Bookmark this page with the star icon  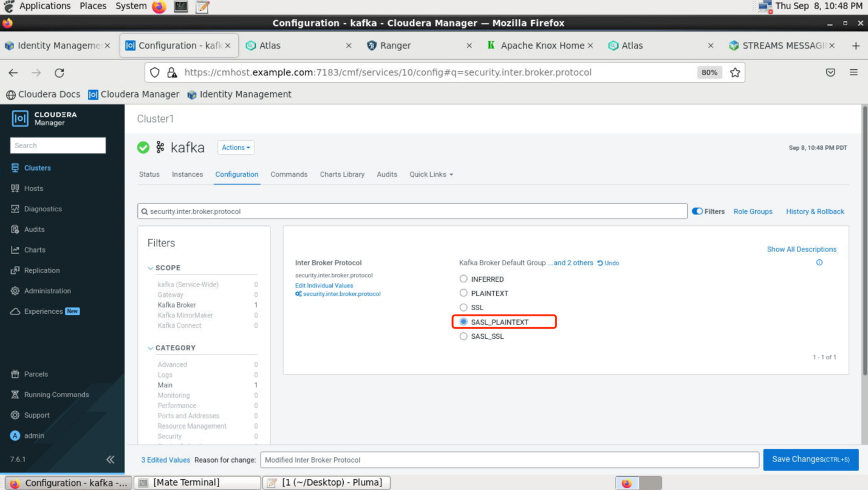(735, 73)
